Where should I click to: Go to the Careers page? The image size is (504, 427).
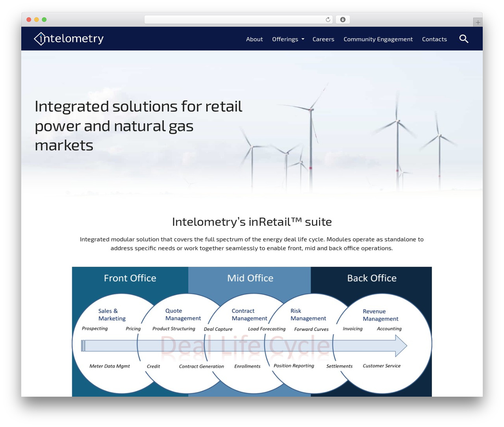(323, 39)
